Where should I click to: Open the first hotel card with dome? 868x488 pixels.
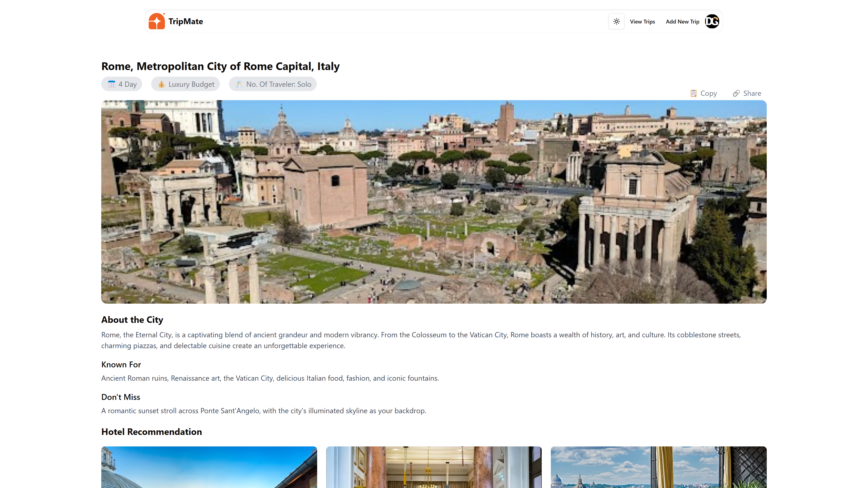pyautogui.click(x=209, y=467)
